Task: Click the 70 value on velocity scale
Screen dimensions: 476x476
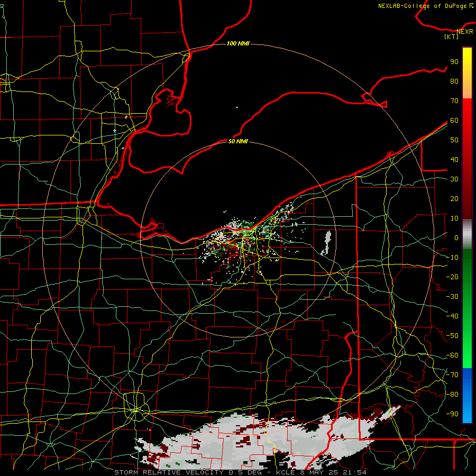Action: (x=454, y=101)
